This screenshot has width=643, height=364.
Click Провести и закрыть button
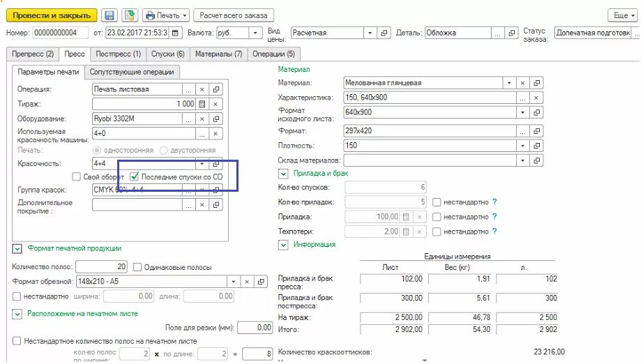[52, 15]
